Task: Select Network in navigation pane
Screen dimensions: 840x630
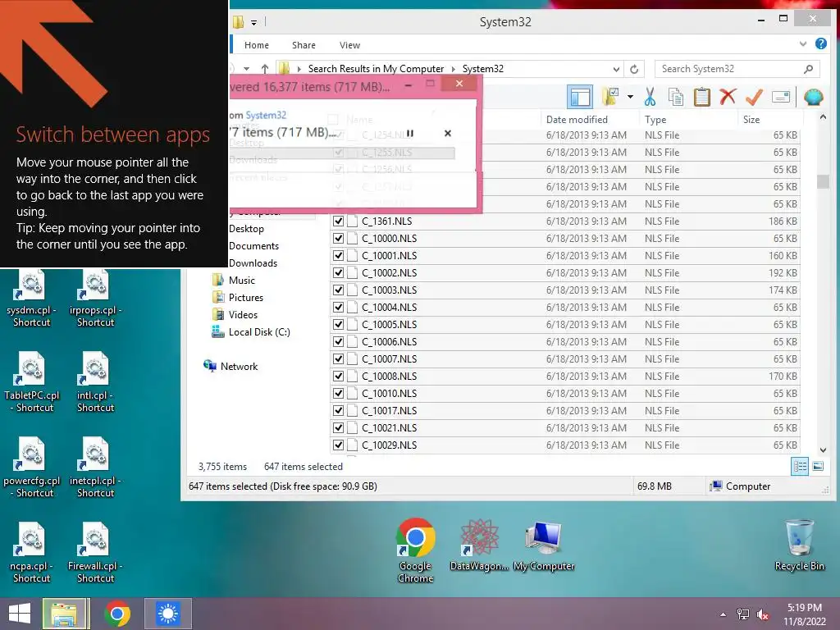Action: point(231,367)
